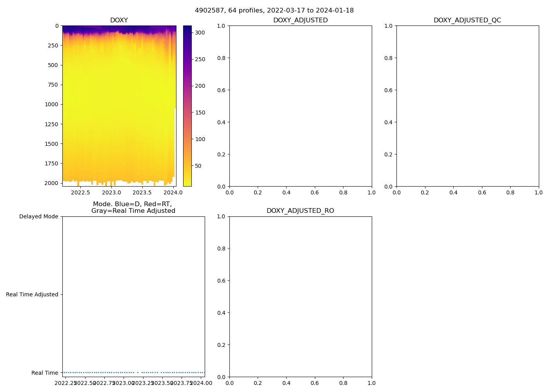The width and height of the screenshot is (549, 392).
Task: Click the DOXY_ADJUSTED plot title
Action: tap(300, 20)
